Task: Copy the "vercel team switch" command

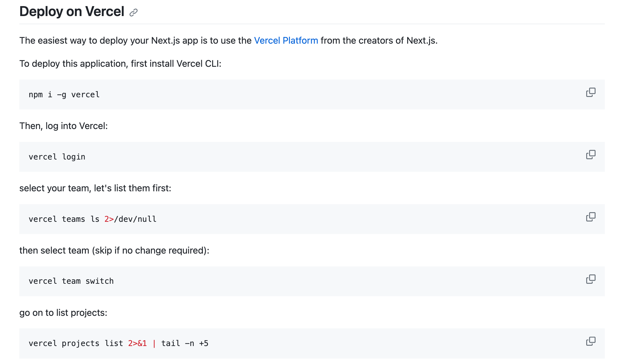Action: [591, 279]
